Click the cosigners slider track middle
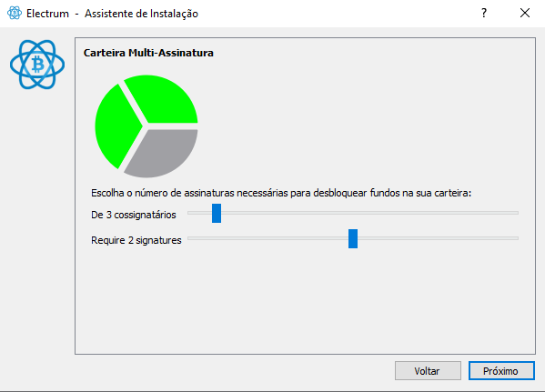 point(353,213)
